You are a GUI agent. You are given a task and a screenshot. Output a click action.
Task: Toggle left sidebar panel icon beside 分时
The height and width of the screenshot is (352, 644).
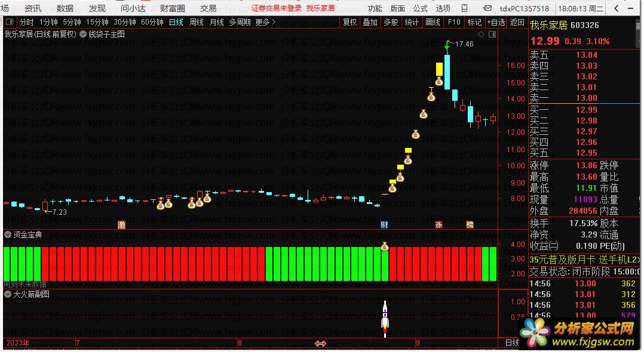pyautogui.click(x=10, y=22)
